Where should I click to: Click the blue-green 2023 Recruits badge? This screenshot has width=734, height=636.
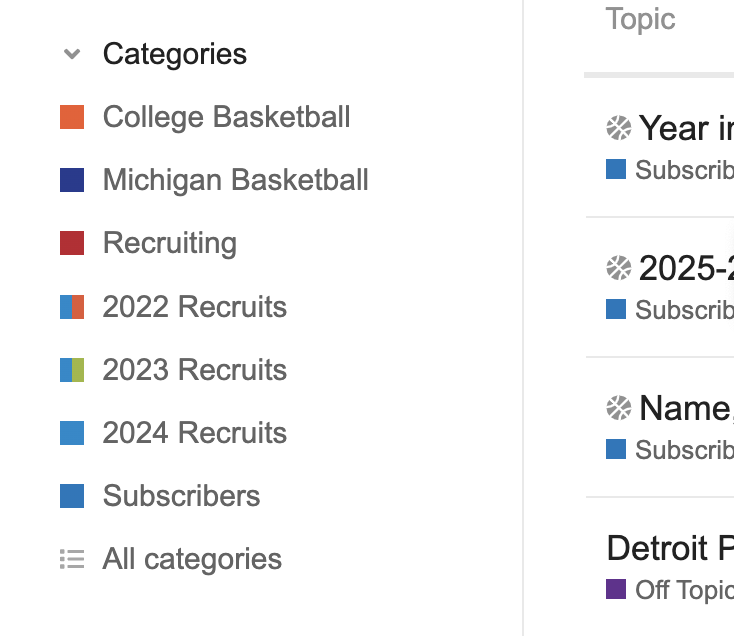point(72,370)
